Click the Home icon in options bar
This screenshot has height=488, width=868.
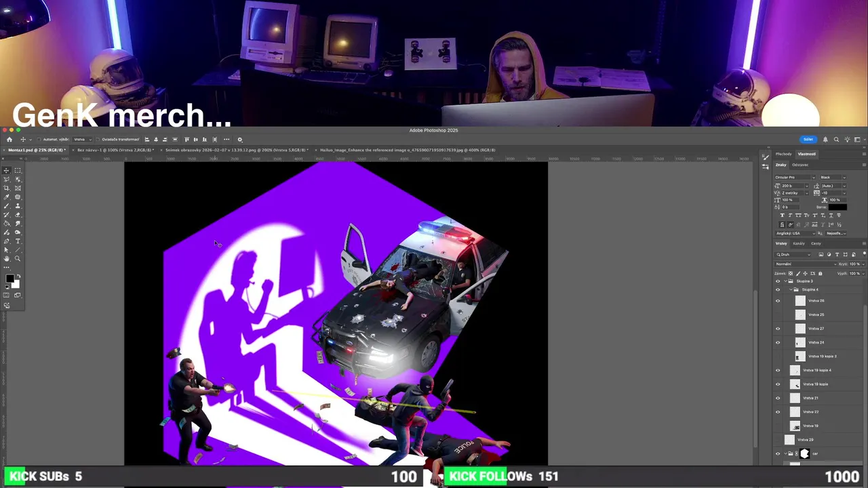tap(9, 139)
